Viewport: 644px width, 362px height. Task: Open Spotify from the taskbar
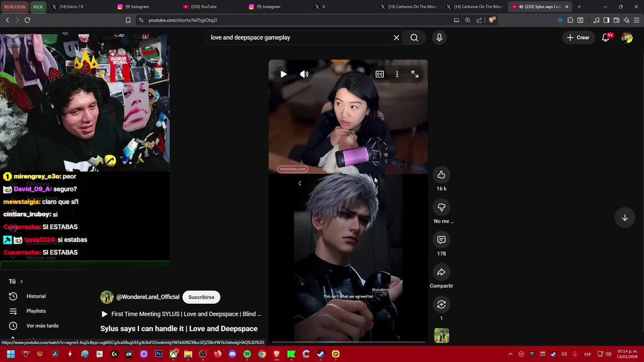pyautogui.click(x=247, y=354)
